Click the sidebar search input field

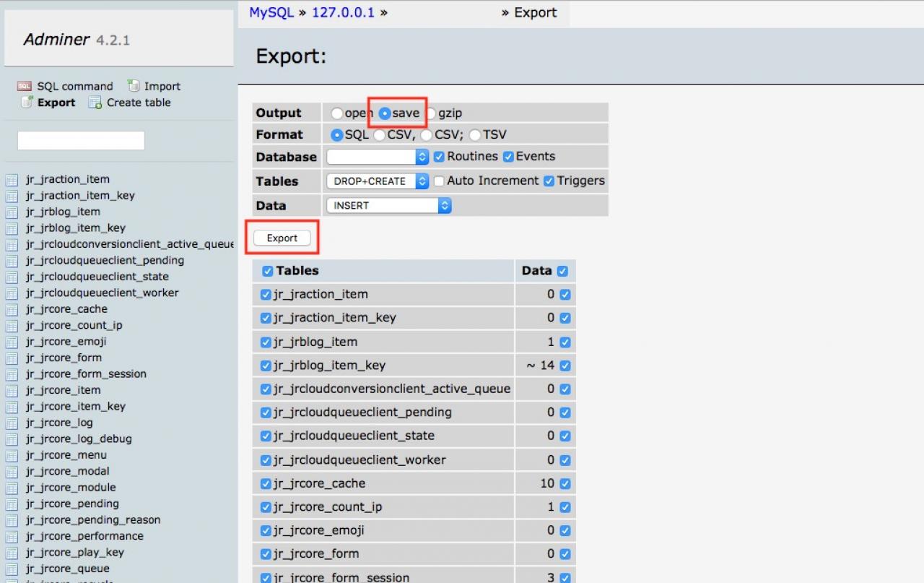[81, 140]
